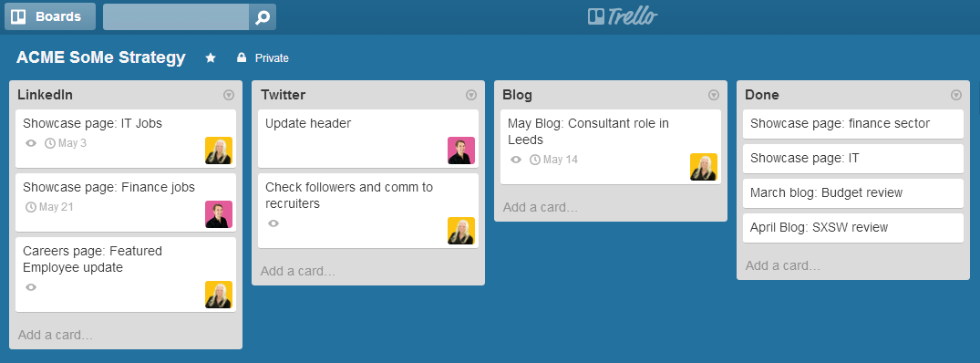This screenshot has height=363, width=980.
Task: Open the LinkedIn list menu arrow
Action: coord(229,95)
